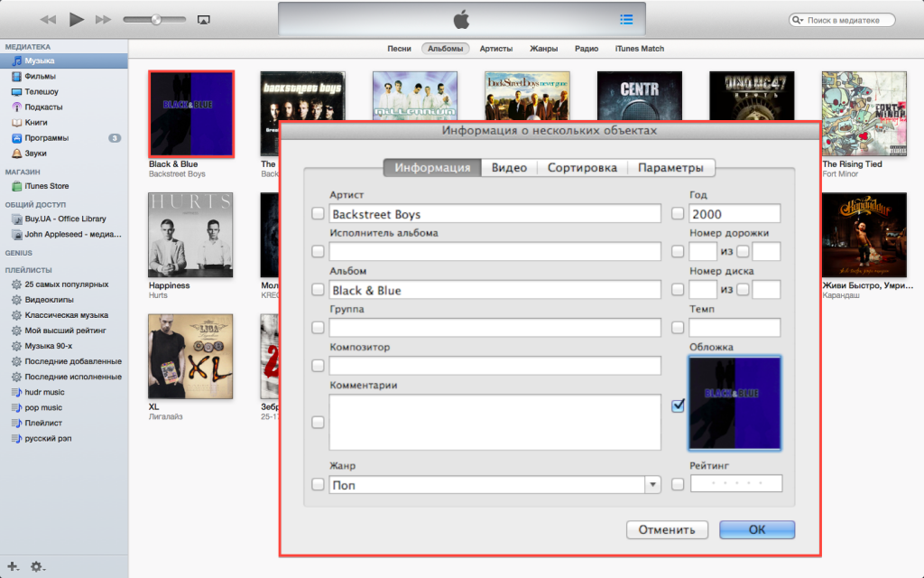924x578 pixels.
Task: Tick the Артист checkbox
Action: pos(318,213)
